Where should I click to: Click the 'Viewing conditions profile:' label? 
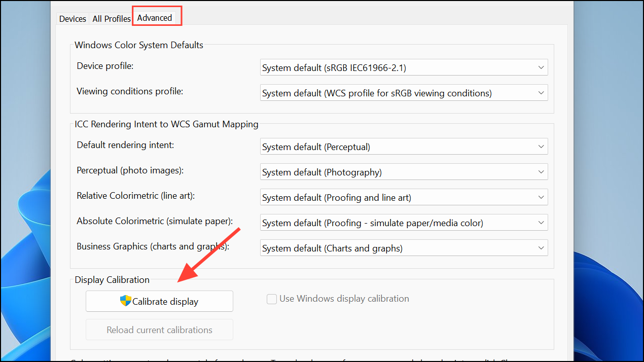130,91
